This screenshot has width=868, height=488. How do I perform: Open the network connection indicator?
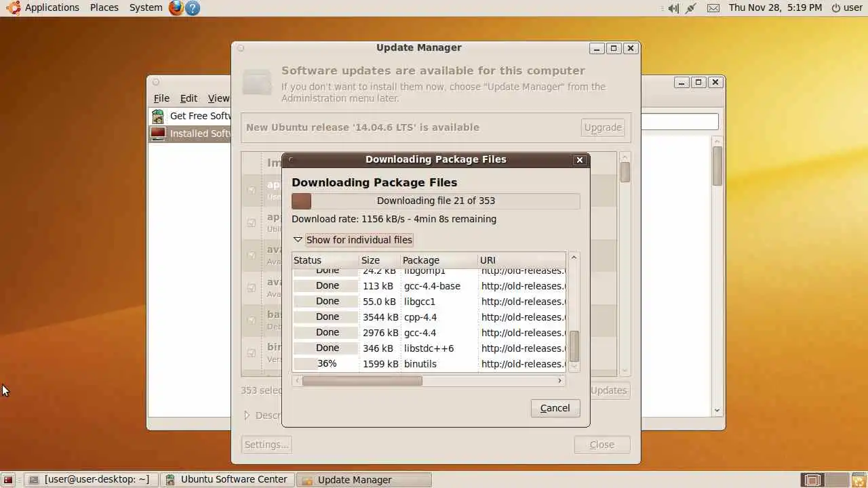(x=692, y=8)
